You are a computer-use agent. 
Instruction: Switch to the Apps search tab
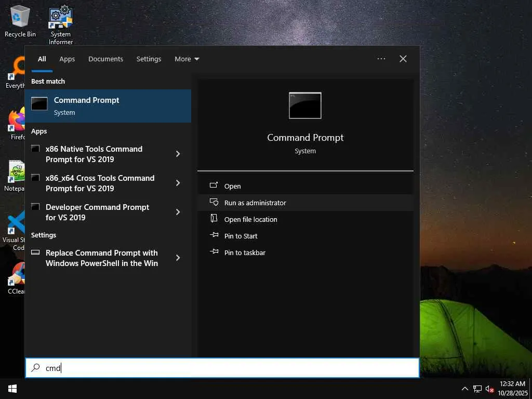click(x=67, y=59)
